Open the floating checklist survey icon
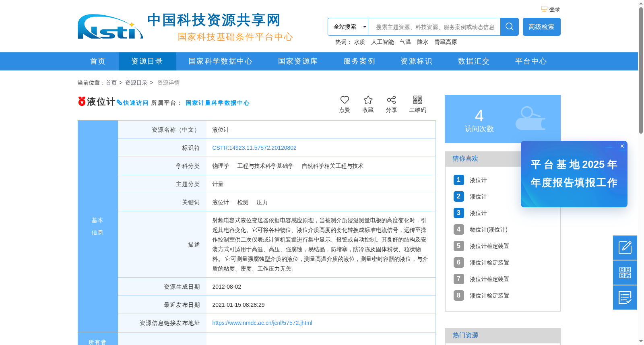This screenshot has width=644, height=345. [625, 297]
